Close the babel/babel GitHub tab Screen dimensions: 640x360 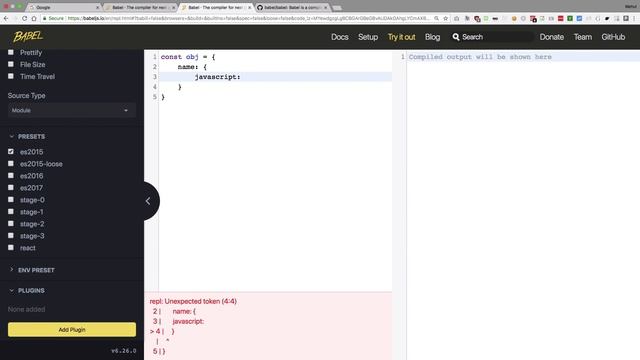(325, 7)
